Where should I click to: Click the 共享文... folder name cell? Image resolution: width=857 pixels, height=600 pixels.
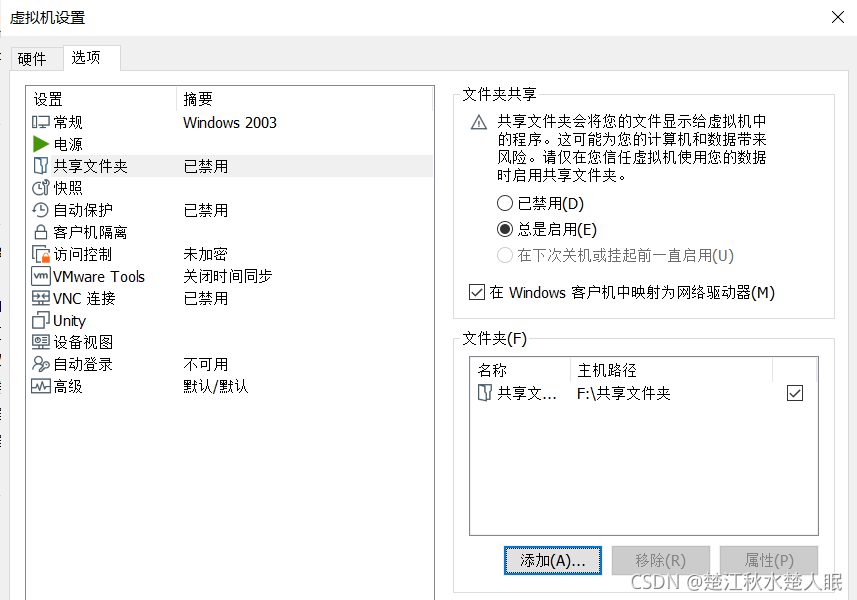tap(527, 393)
